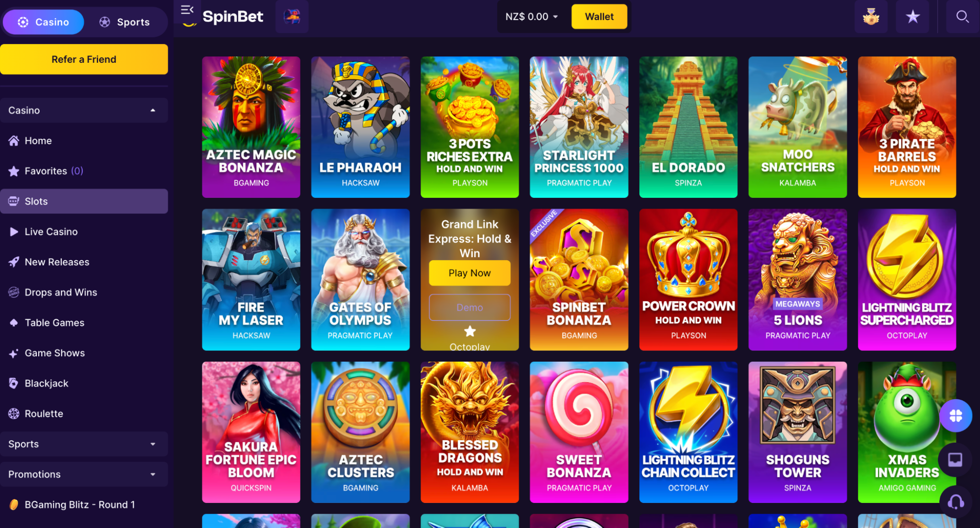Open the rewards medal icon

871,17
